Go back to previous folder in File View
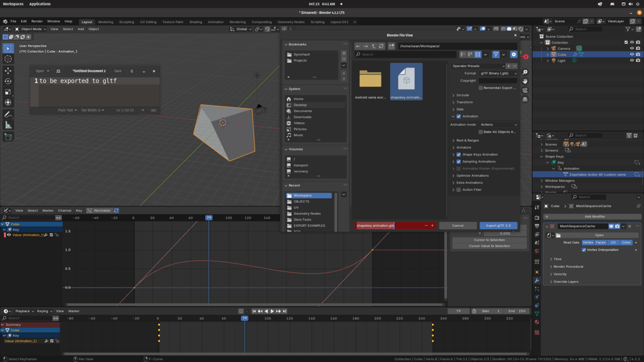 [358, 46]
